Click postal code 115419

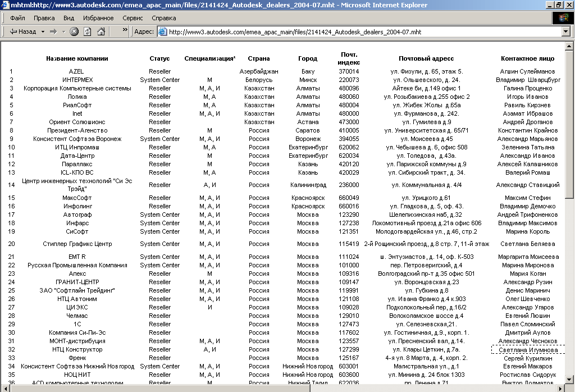tap(349, 244)
